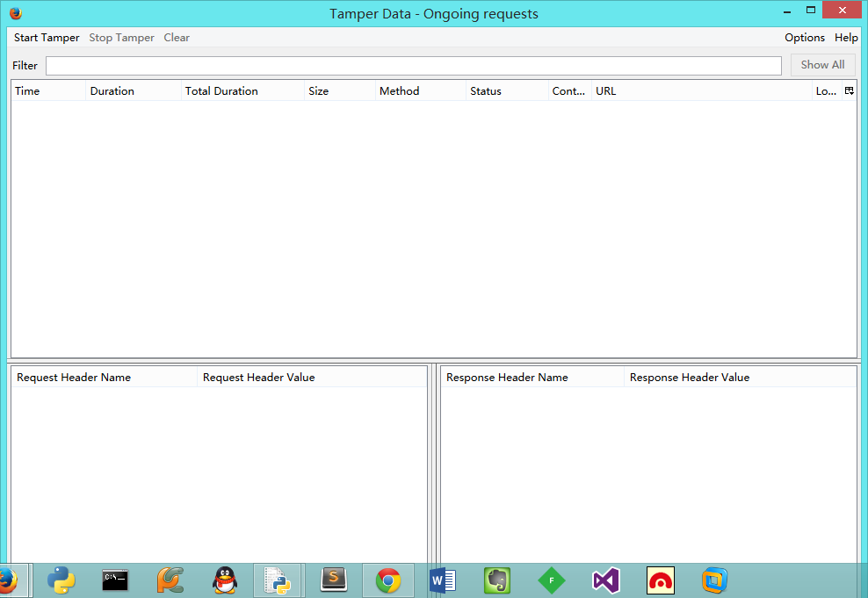The width and height of the screenshot is (868, 598).
Task: Minimize the Tamper Data window
Action: [x=787, y=11]
